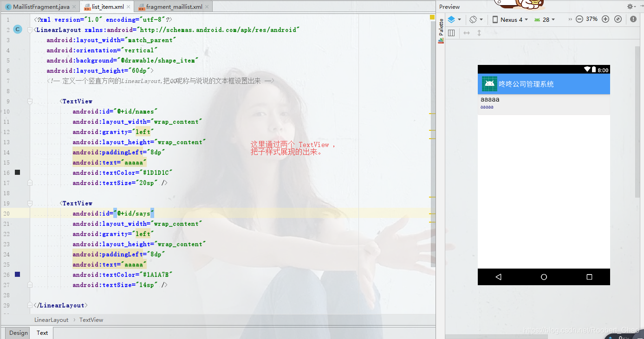Image resolution: width=644 pixels, height=339 pixels.
Task: Open the #1D1D1C color swatch in gutter
Action: coord(18,173)
